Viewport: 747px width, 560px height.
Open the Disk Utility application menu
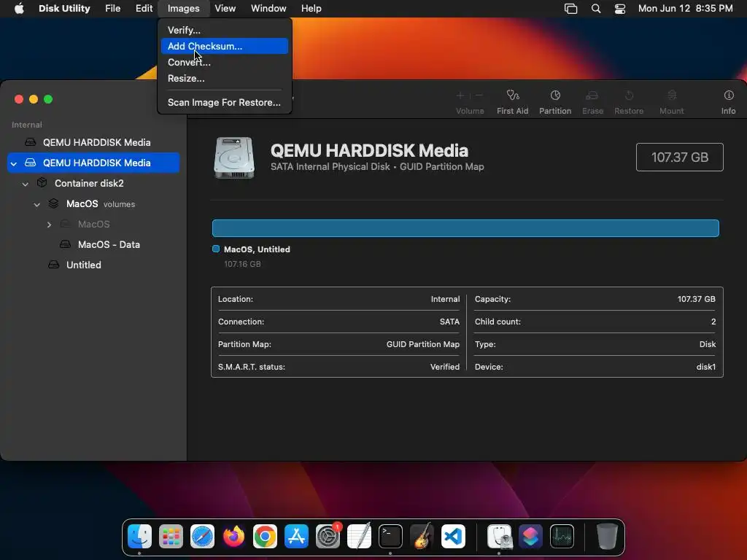tap(64, 8)
